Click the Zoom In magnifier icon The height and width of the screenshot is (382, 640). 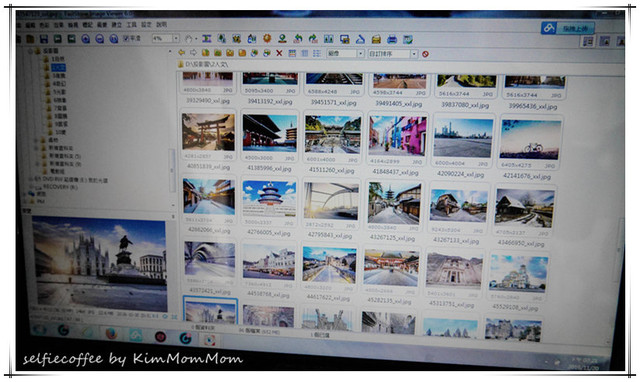(x=86, y=39)
